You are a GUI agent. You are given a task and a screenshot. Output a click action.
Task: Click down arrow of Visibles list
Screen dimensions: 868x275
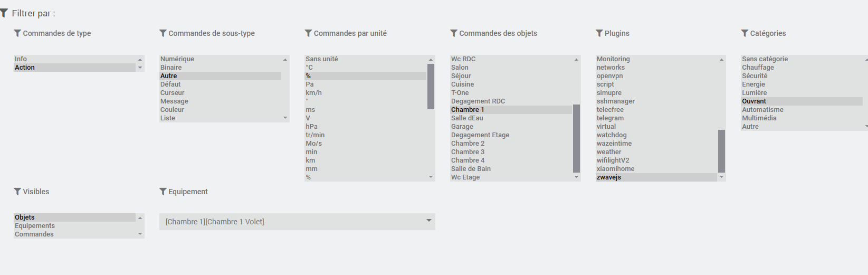pos(140,234)
